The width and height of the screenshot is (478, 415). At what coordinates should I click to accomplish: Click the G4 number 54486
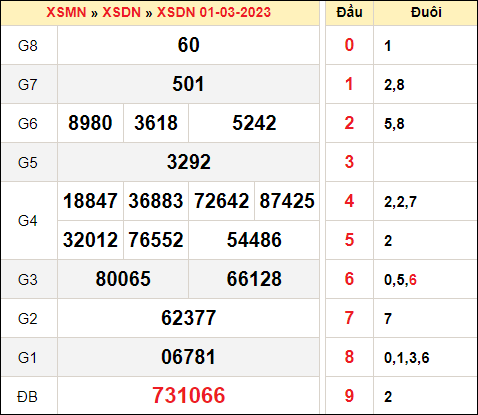click(254, 240)
